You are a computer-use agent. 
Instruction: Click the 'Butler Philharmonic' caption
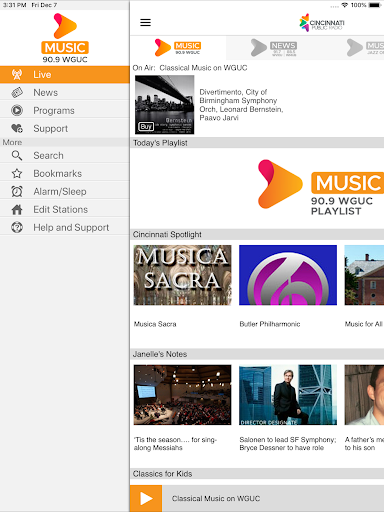[270, 324]
